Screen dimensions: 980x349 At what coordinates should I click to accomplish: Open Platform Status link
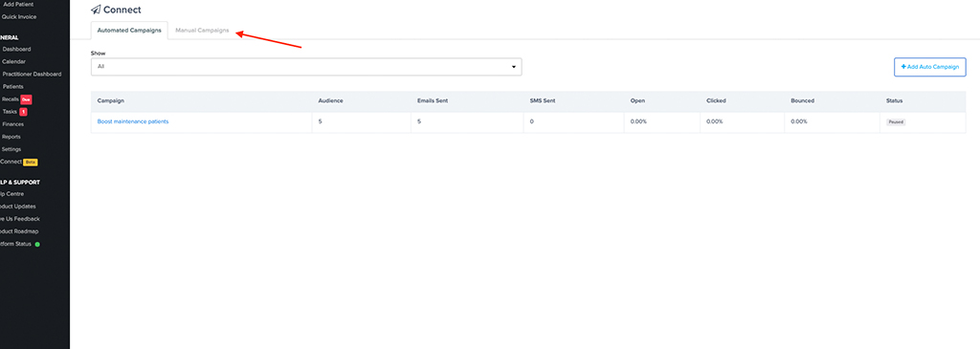pyautogui.click(x=16, y=244)
